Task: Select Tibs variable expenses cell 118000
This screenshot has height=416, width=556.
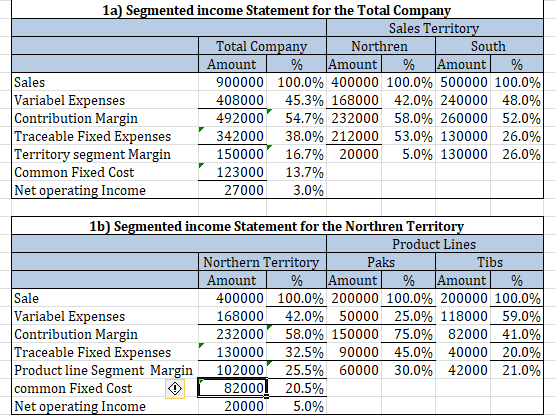Action: [x=463, y=316]
